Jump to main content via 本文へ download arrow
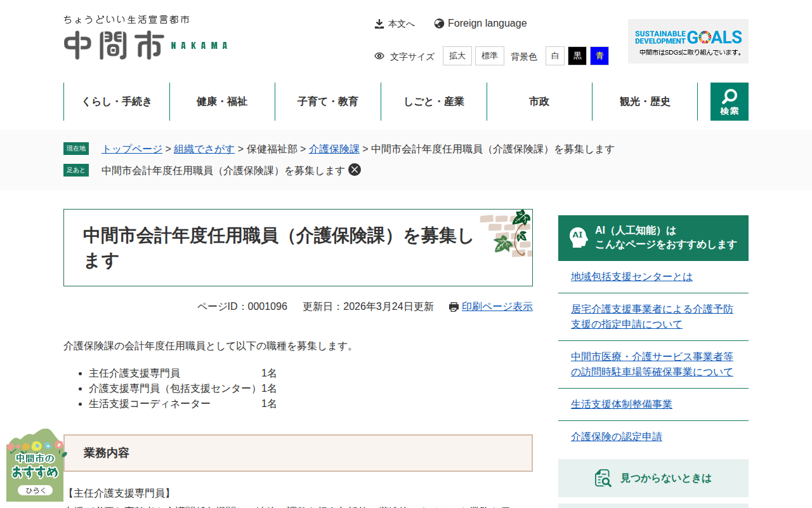Image resolution: width=812 pixels, height=508 pixels. coord(379,23)
